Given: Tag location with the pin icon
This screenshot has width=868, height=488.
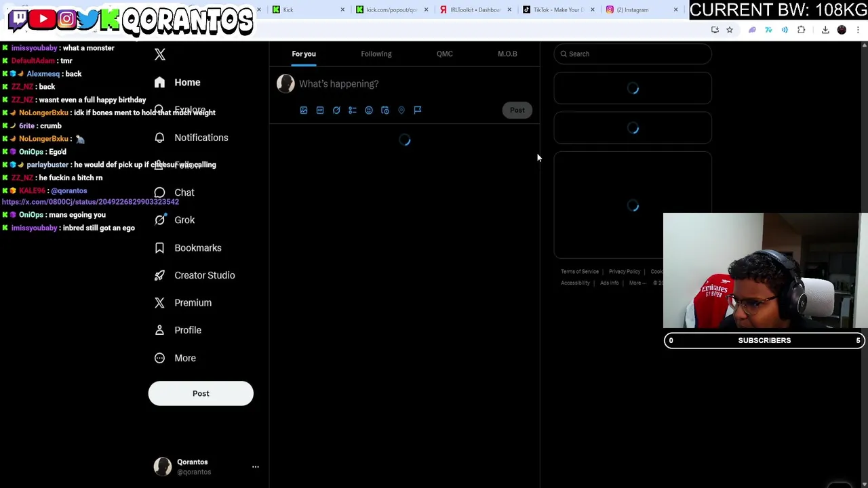Looking at the screenshot, I should 401,110.
